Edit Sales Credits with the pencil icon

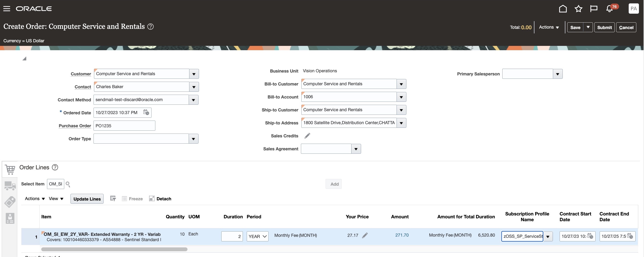(x=307, y=136)
